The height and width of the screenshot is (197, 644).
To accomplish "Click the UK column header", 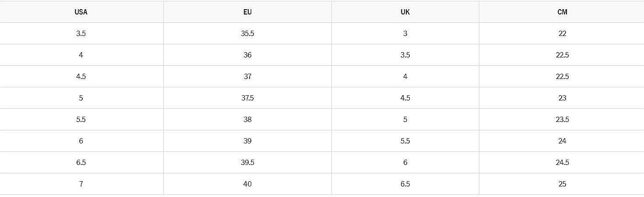I will 405,12.
